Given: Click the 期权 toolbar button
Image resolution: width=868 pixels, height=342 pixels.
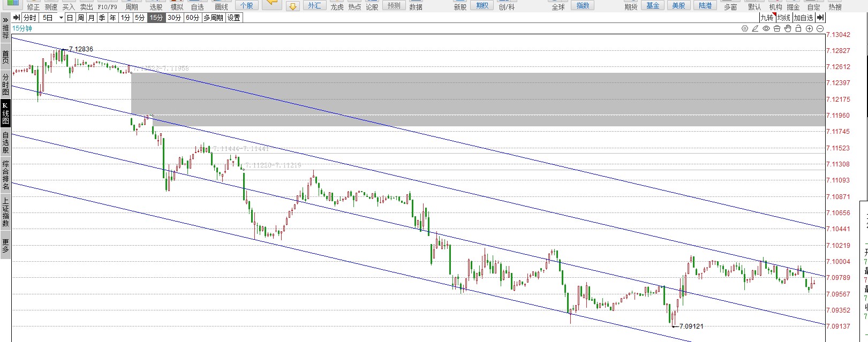Looking at the screenshot, I should [x=482, y=5].
